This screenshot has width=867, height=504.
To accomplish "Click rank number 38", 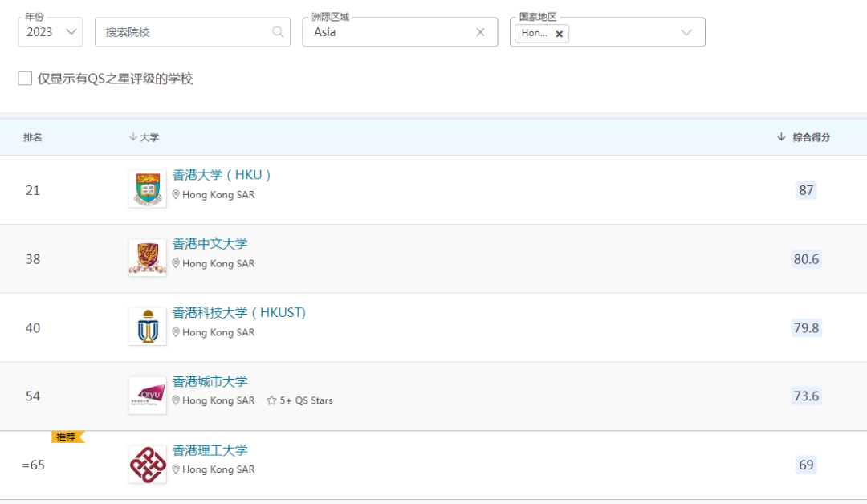I will pyautogui.click(x=33, y=259).
